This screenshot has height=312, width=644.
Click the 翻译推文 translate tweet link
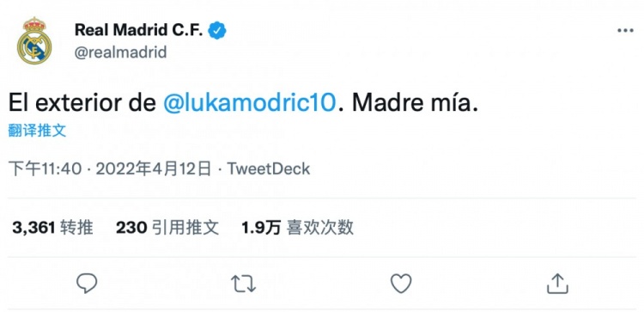tap(37, 131)
